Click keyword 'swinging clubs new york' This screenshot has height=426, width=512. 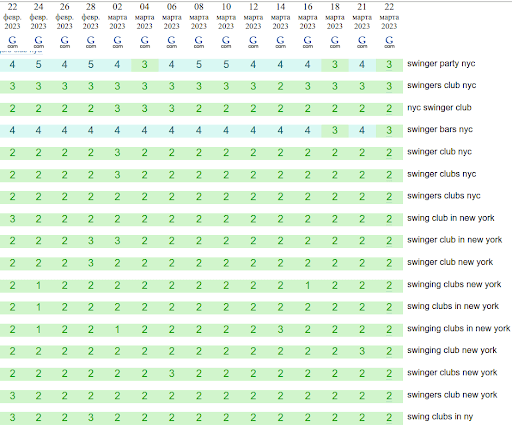pyautogui.click(x=454, y=284)
